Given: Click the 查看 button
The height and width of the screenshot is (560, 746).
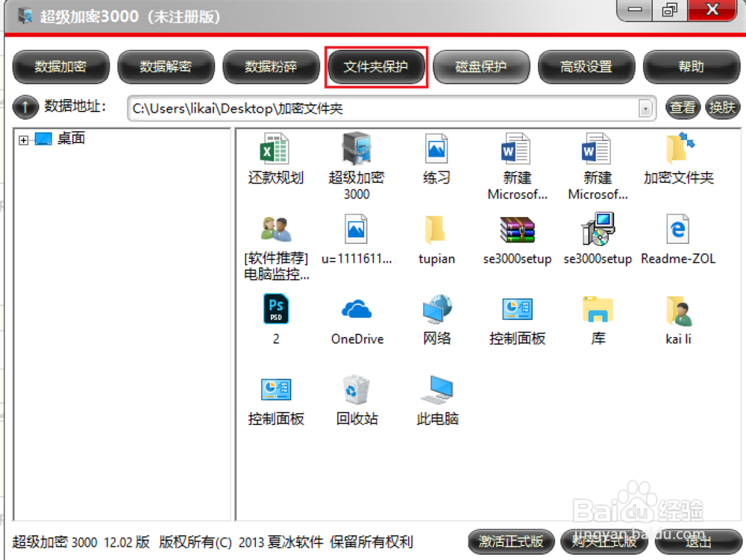Looking at the screenshot, I should tap(682, 107).
